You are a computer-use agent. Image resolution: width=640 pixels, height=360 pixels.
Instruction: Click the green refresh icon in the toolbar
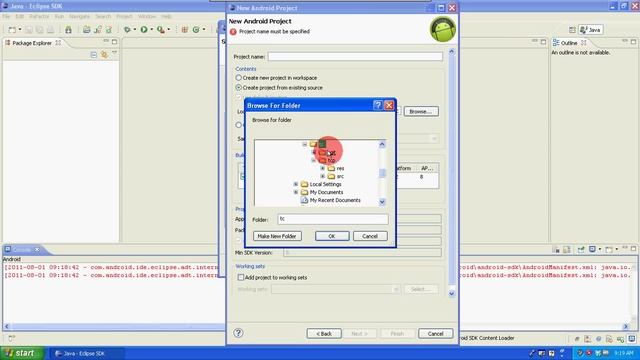coord(196,30)
